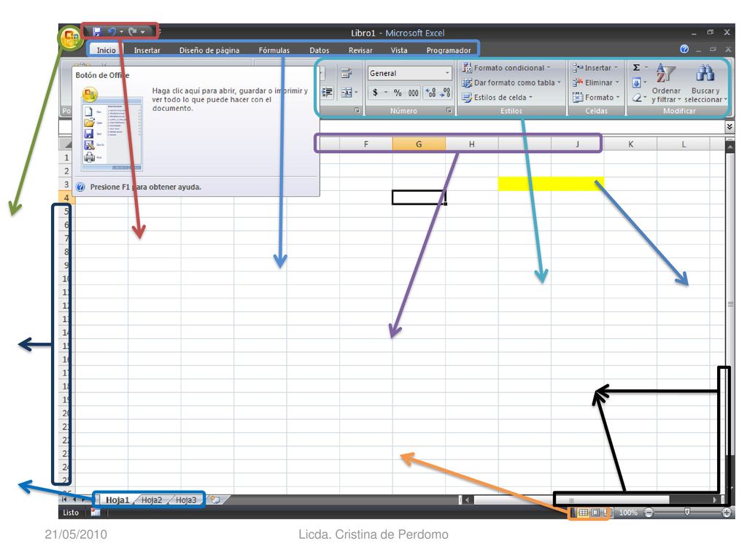Redo action in Quick Access Toolbar
This screenshot has height=560, width=747.
tap(133, 31)
